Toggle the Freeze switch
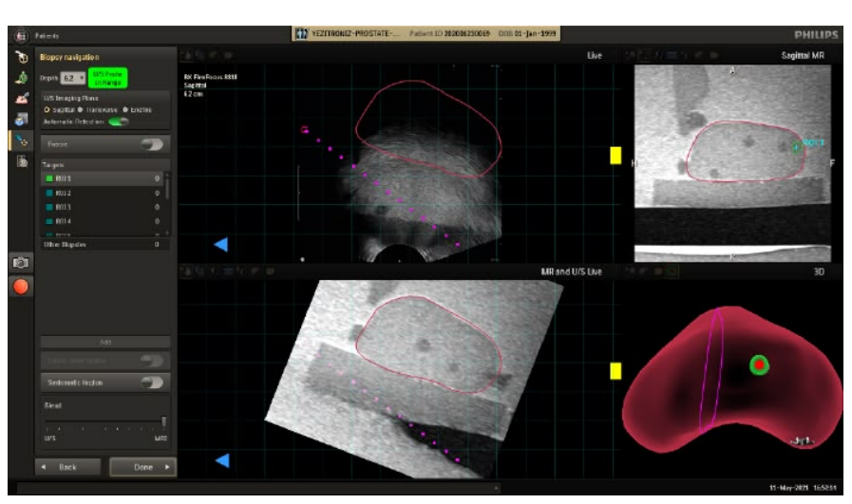 coord(152,144)
